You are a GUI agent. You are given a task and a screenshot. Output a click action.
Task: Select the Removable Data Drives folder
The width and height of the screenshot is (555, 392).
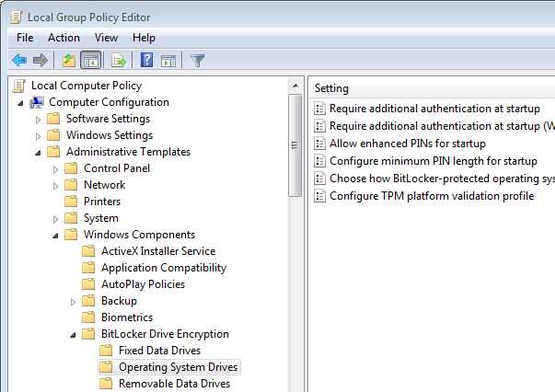(x=174, y=384)
